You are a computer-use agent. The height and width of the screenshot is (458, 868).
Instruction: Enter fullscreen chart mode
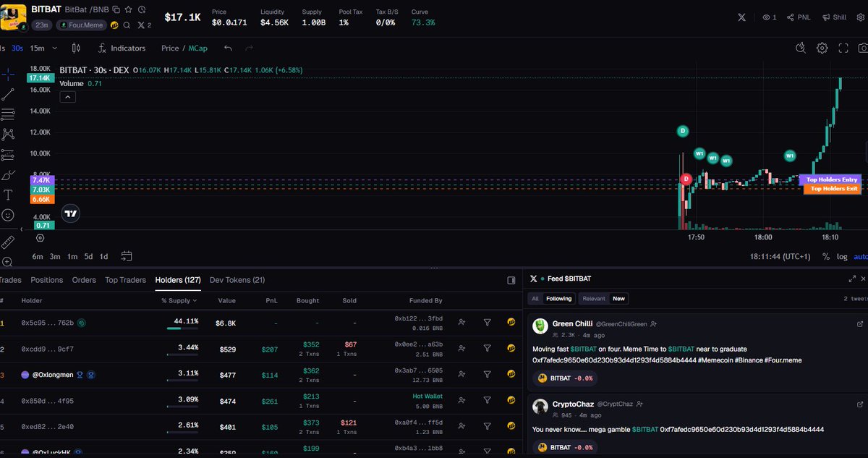click(842, 48)
